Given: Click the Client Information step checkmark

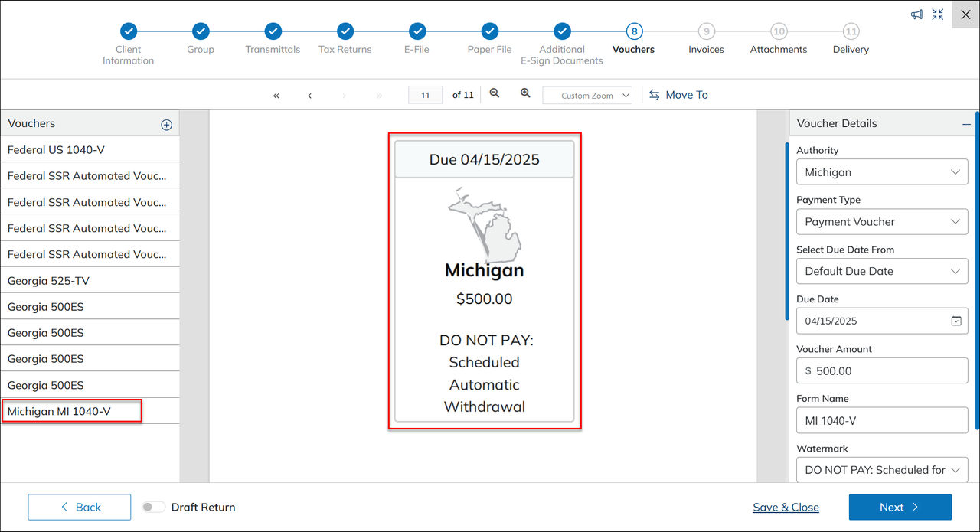Looking at the screenshot, I should [x=129, y=31].
